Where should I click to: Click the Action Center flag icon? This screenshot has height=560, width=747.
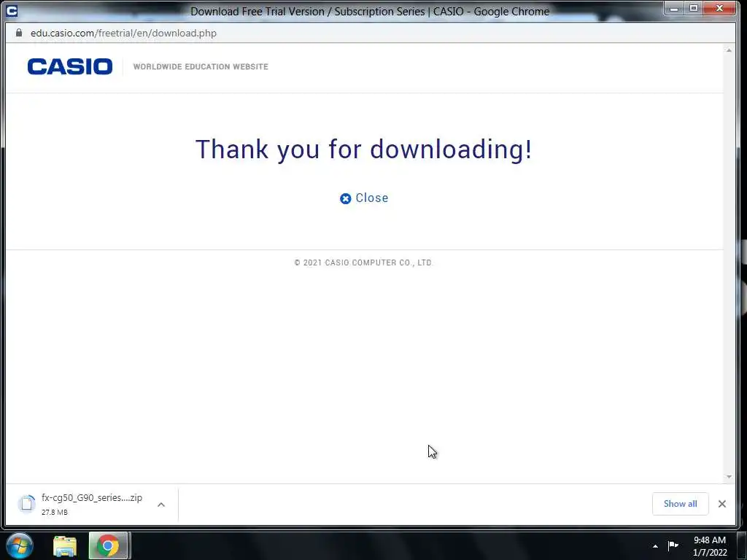coord(673,545)
